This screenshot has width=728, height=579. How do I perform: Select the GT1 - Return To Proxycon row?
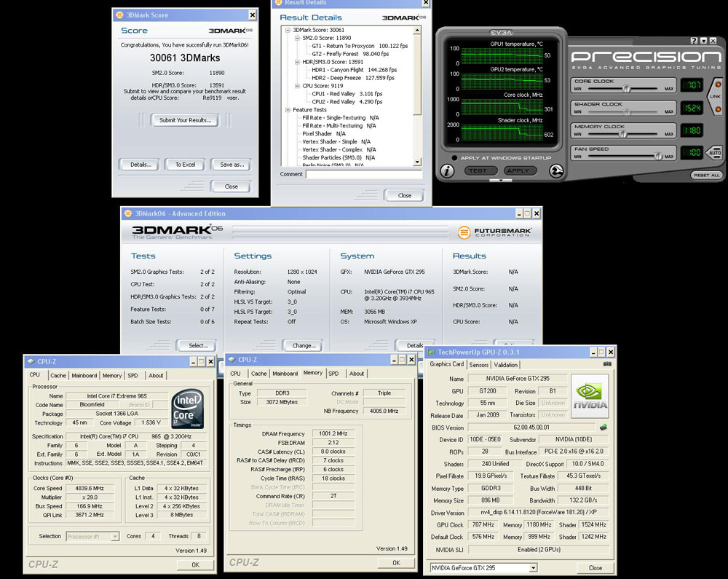360,46
